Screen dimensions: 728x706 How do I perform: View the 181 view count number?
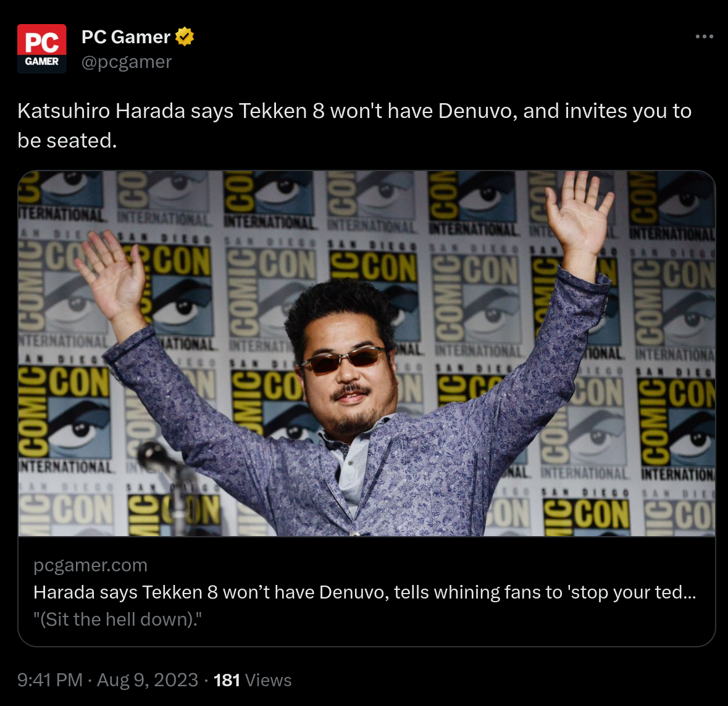tap(227, 680)
